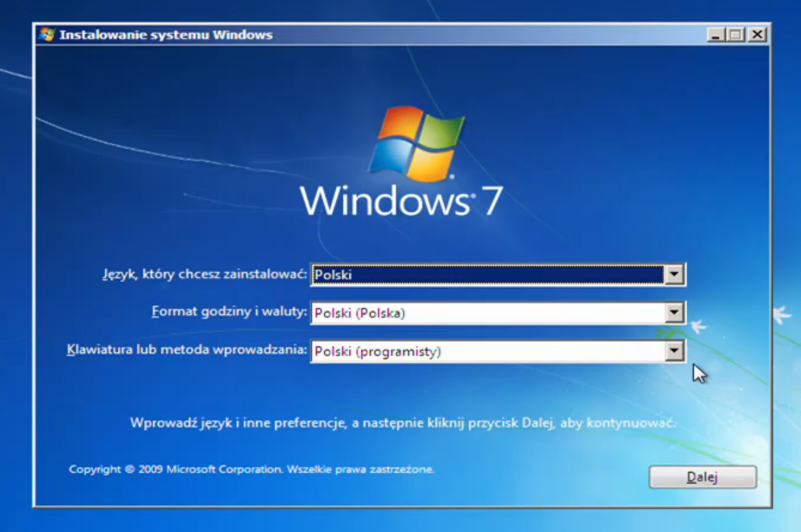Close the Instalowanie systemu Windows window
Screen dimensions: 801x532
[757, 35]
